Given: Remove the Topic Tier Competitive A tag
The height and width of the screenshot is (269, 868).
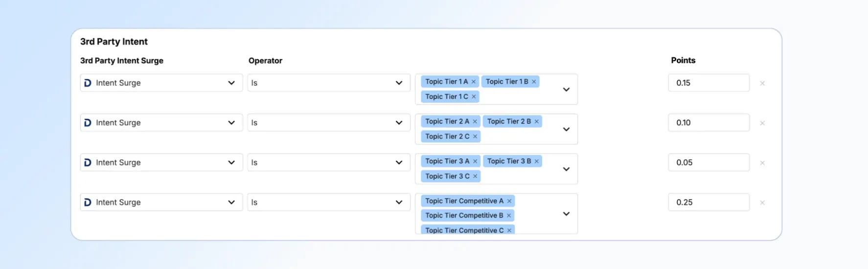Looking at the screenshot, I should click(509, 201).
